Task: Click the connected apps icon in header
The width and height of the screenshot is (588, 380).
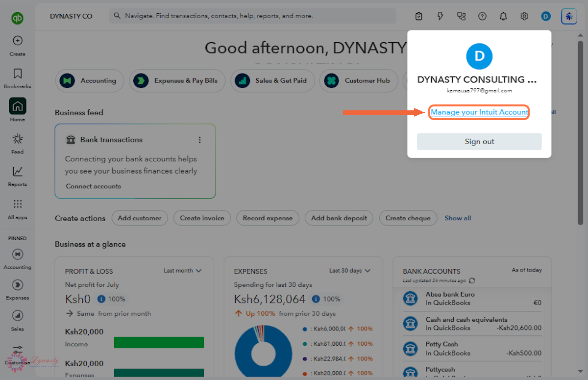Action: tap(461, 16)
